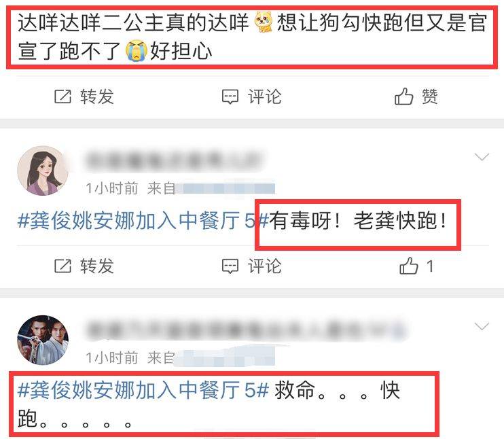
Task: Tap the crying dog emoji in first post
Action: 263,22
